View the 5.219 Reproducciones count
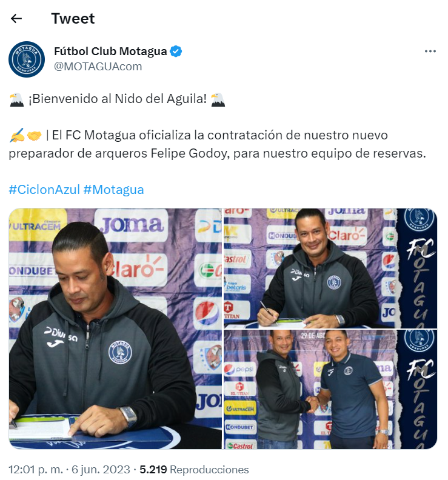 tap(194, 470)
